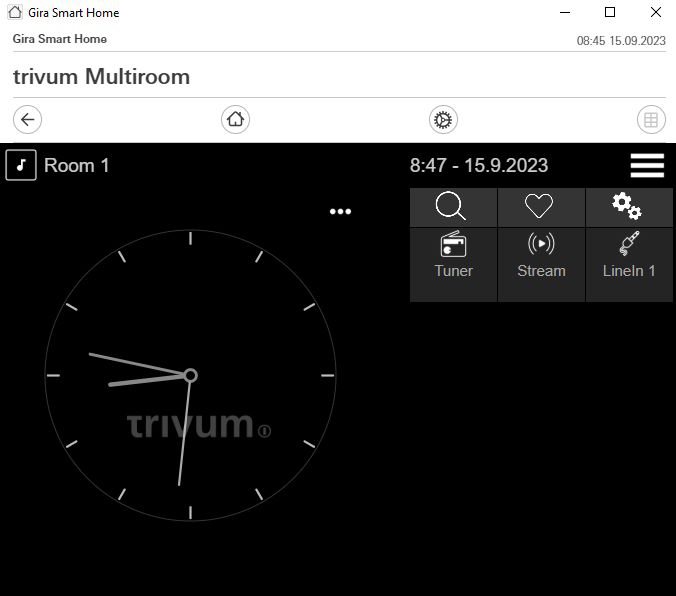This screenshot has height=596, width=676.
Task: Click the 08:45 15.09.2023 header timestamp
Action: 621,41
